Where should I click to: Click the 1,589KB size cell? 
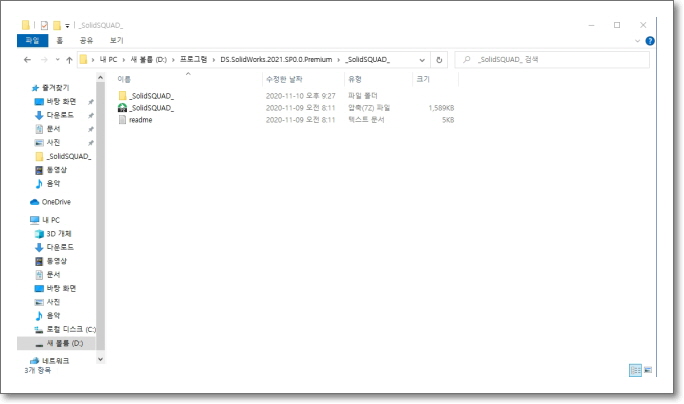click(x=441, y=108)
